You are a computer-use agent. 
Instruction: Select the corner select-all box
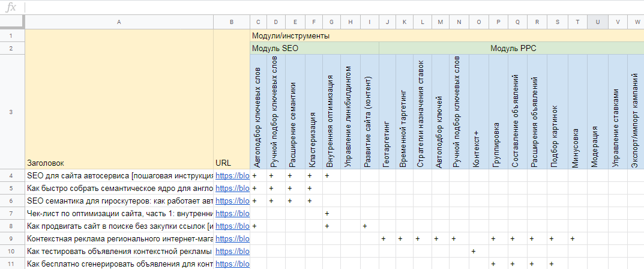13,22
